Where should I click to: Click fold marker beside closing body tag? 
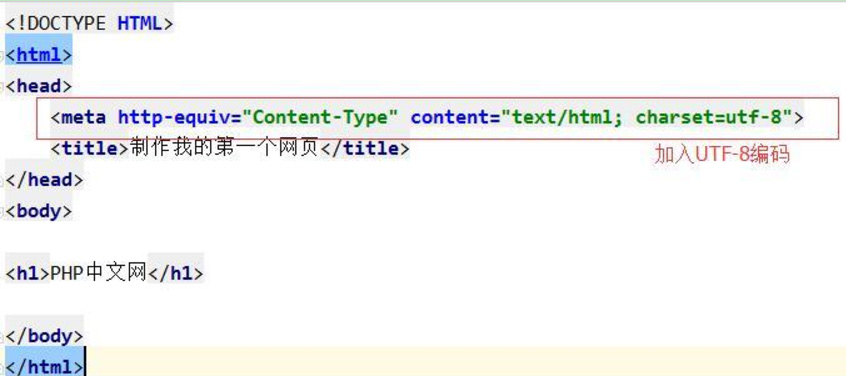click(x=2, y=337)
